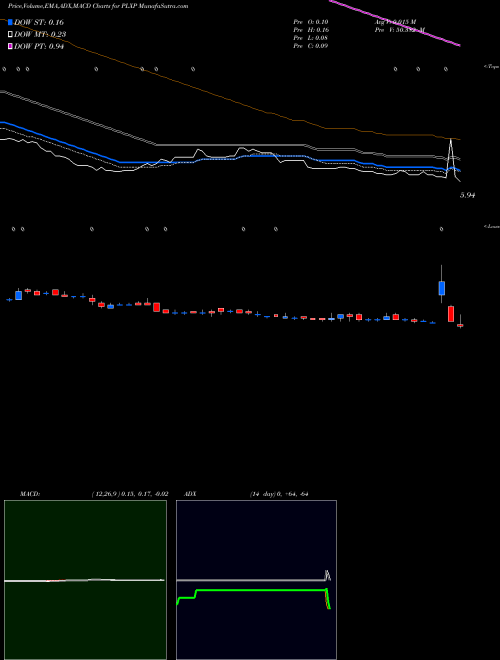
Task: Click the 'Pre O: 0.10' value
Action: click(311, 22)
